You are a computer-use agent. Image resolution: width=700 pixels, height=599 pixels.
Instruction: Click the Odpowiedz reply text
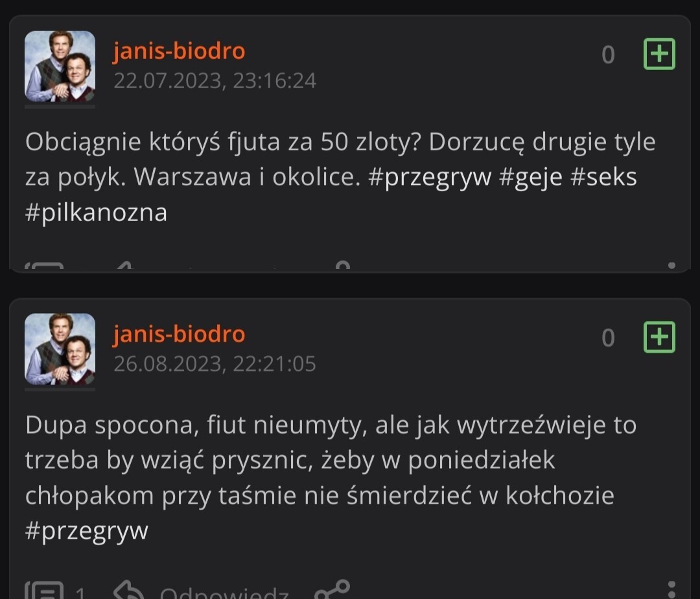click(x=224, y=593)
